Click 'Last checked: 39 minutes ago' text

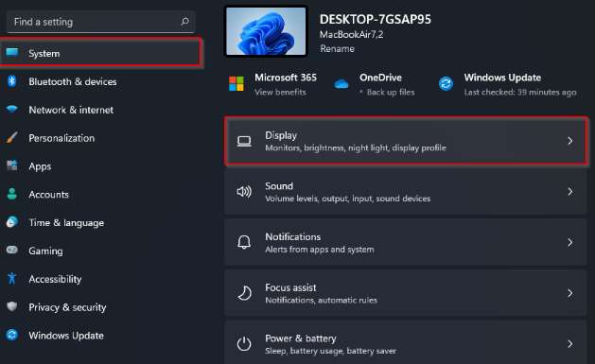pos(520,92)
